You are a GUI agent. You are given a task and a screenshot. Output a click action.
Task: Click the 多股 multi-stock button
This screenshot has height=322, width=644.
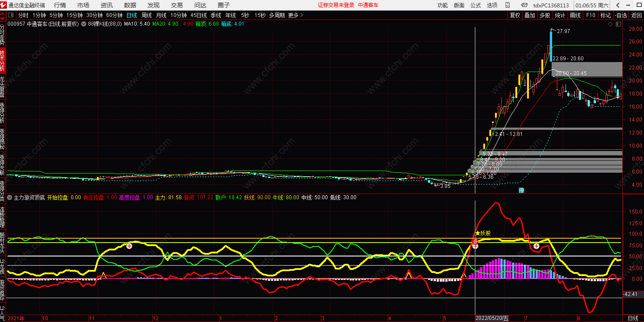tap(545, 15)
